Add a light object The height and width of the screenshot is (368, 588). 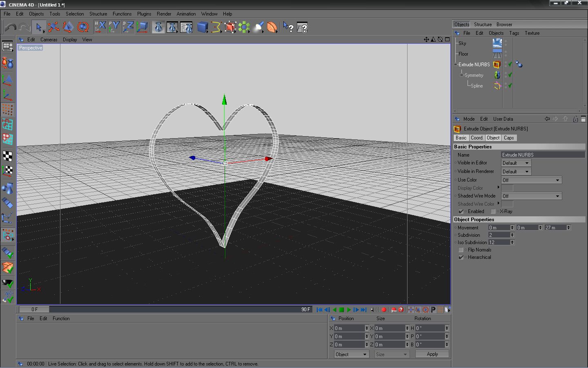(x=258, y=27)
